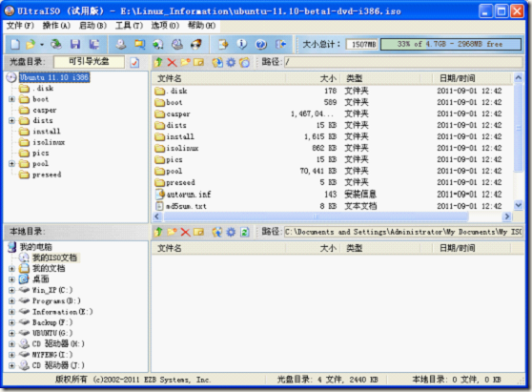Click the Help question mark icon
Image resolution: width=532 pixels, height=392 pixels.
point(260,44)
